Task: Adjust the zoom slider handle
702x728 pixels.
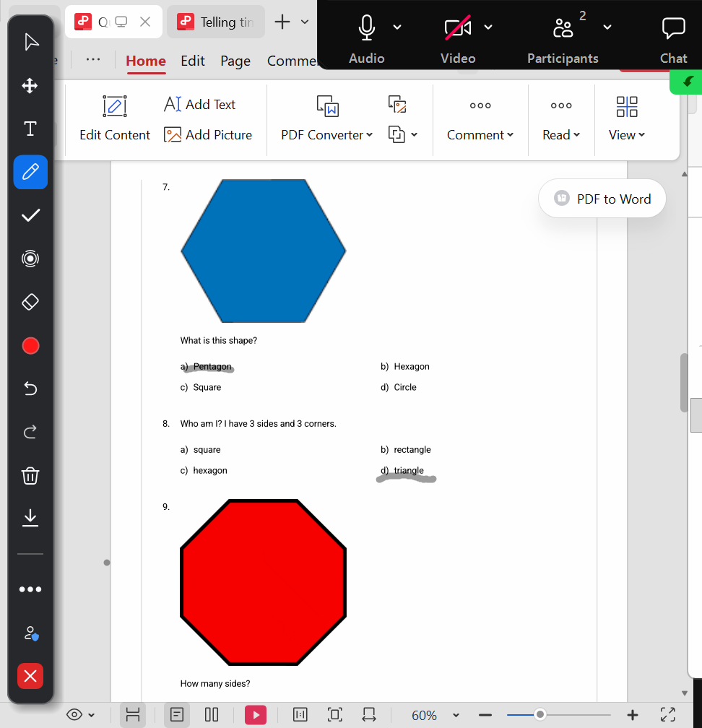Action: (x=539, y=714)
